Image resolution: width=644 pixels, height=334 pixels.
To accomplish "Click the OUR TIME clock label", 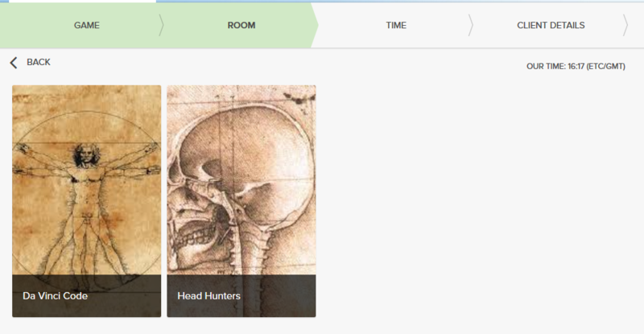I will coord(576,66).
